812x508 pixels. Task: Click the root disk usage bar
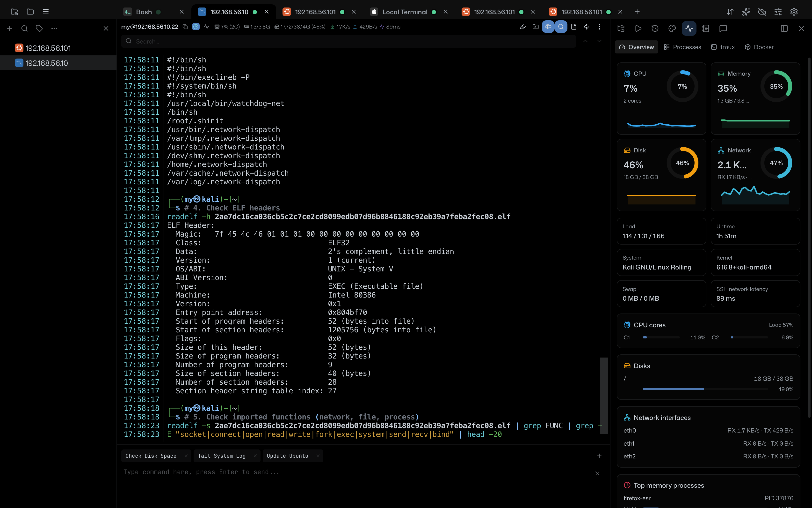click(x=705, y=389)
